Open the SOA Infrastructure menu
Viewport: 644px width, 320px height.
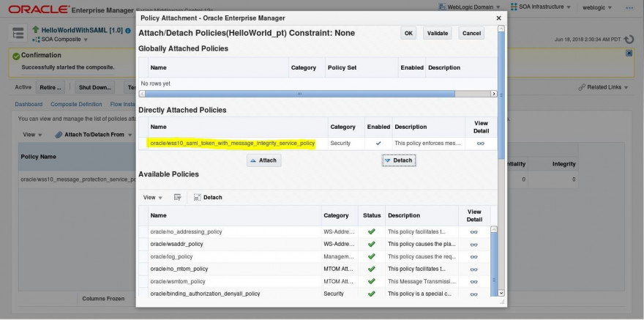(x=541, y=7)
